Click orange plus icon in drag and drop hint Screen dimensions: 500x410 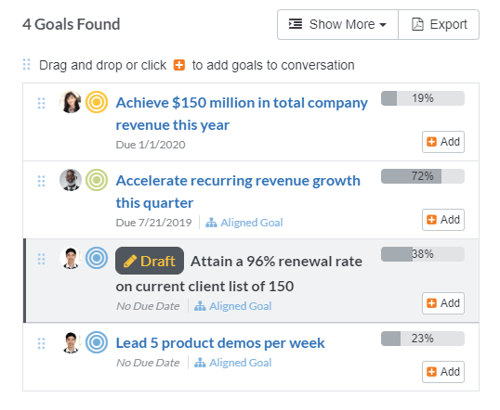pos(179,65)
